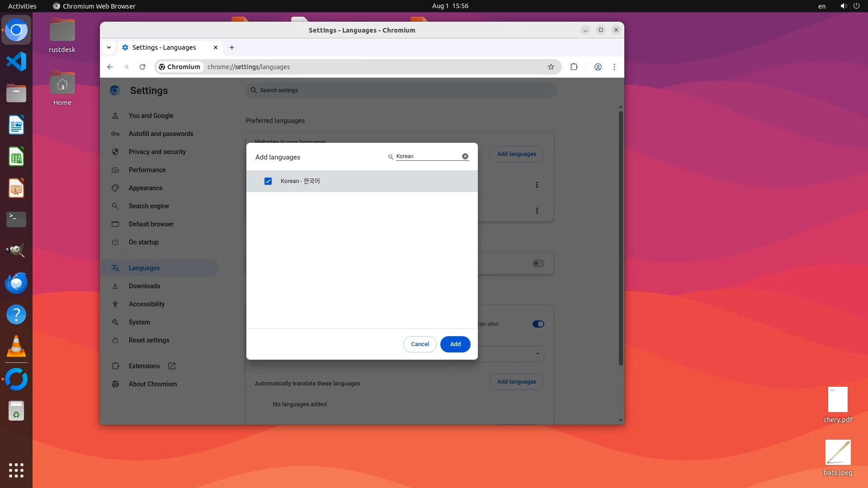Open the Chromium three-dot menu
Viewport: 868px width, 488px height.
pos(614,67)
